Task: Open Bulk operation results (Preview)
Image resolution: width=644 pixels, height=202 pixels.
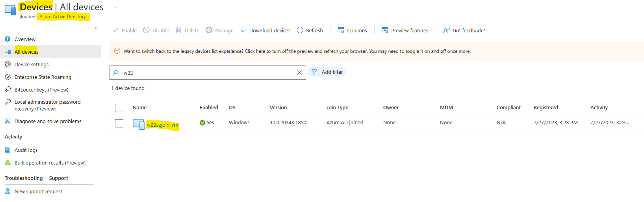Action: [50, 163]
